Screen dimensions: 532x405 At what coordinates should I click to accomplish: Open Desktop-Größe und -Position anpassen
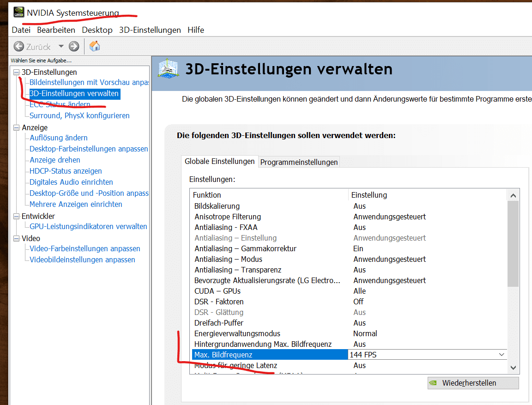click(89, 193)
